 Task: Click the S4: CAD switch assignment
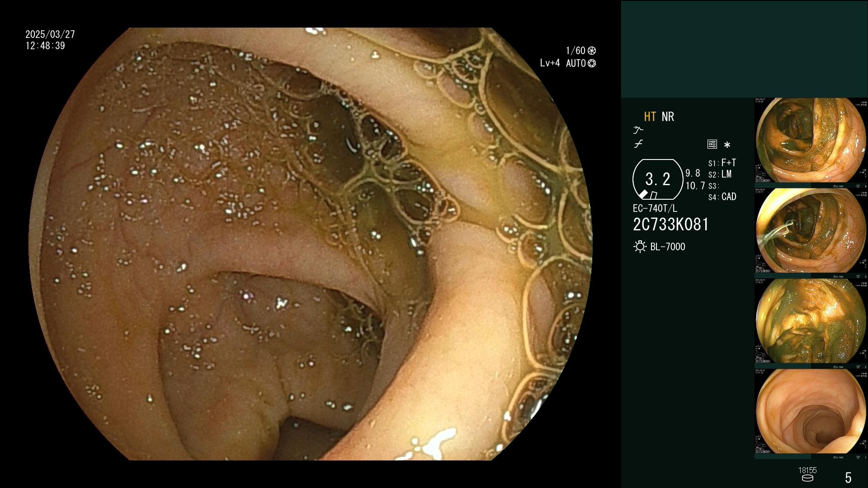[x=722, y=197]
